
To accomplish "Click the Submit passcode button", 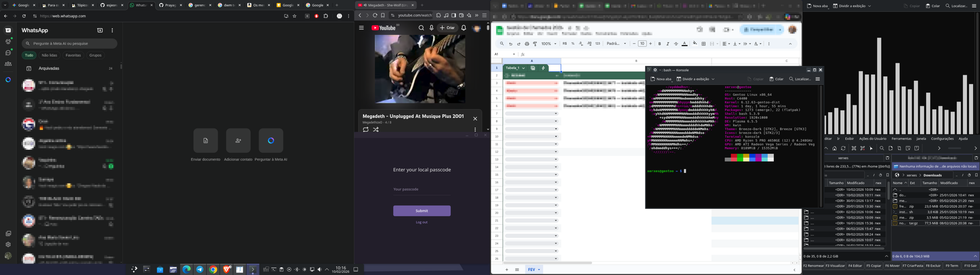I will (x=421, y=211).
